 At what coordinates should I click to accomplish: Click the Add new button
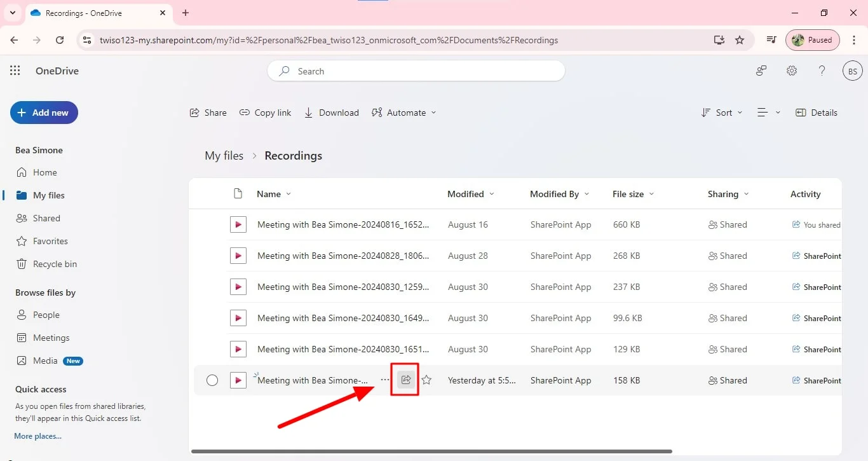(x=44, y=113)
